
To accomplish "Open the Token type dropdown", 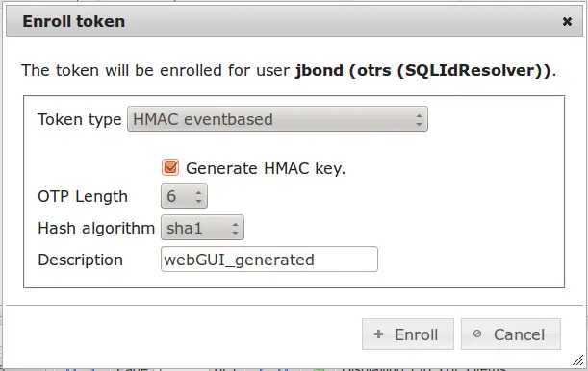I will [x=277, y=119].
